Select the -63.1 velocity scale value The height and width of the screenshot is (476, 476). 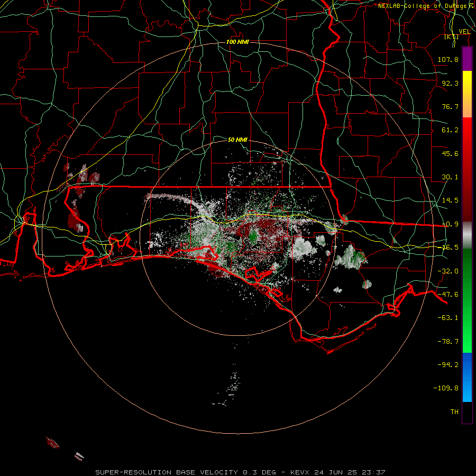coord(448,318)
